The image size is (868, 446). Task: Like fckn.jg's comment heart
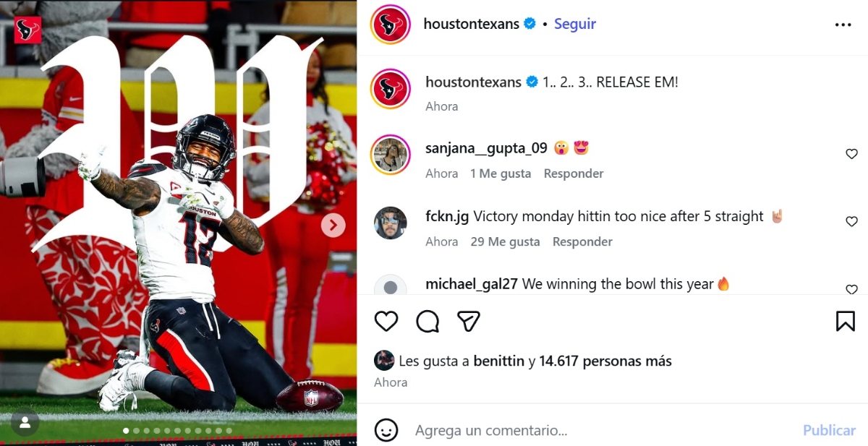(x=851, y=222)
